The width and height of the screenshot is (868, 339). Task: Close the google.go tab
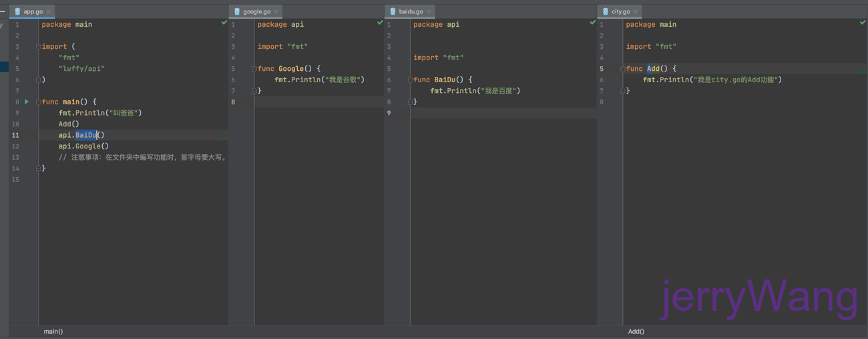pos(276,11)
